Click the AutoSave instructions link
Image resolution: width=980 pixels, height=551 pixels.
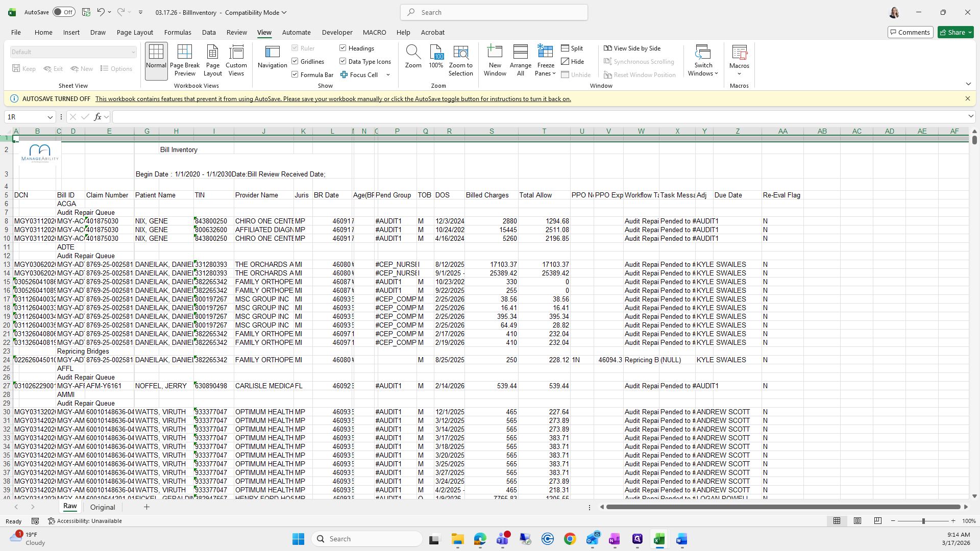(x=333, y=99)
